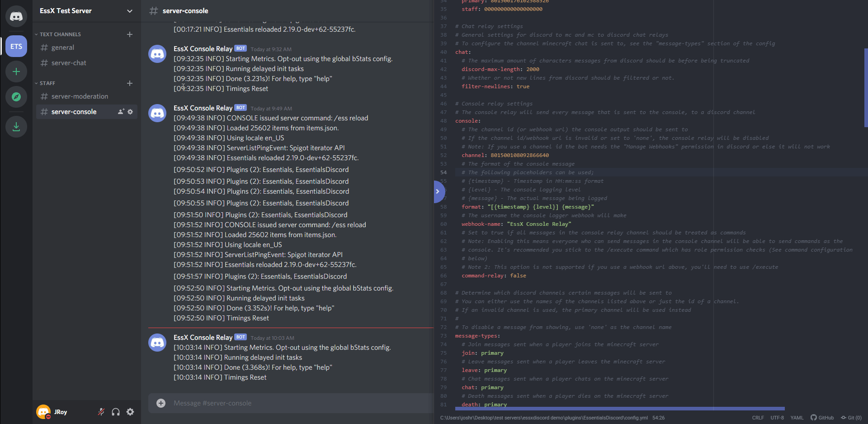Switch to the general channel
Image resolution: width=868 pixels, height=424 pixels.
(63, 48)
